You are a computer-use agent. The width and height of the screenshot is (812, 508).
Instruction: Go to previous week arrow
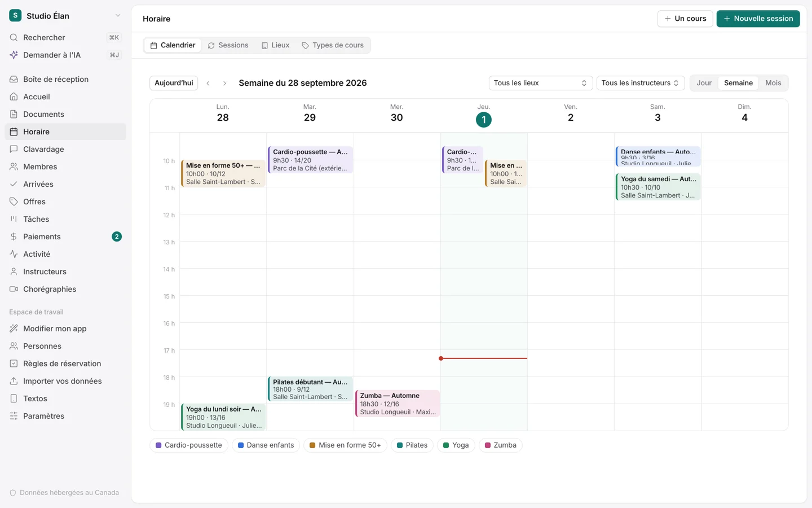coord(208,83)
